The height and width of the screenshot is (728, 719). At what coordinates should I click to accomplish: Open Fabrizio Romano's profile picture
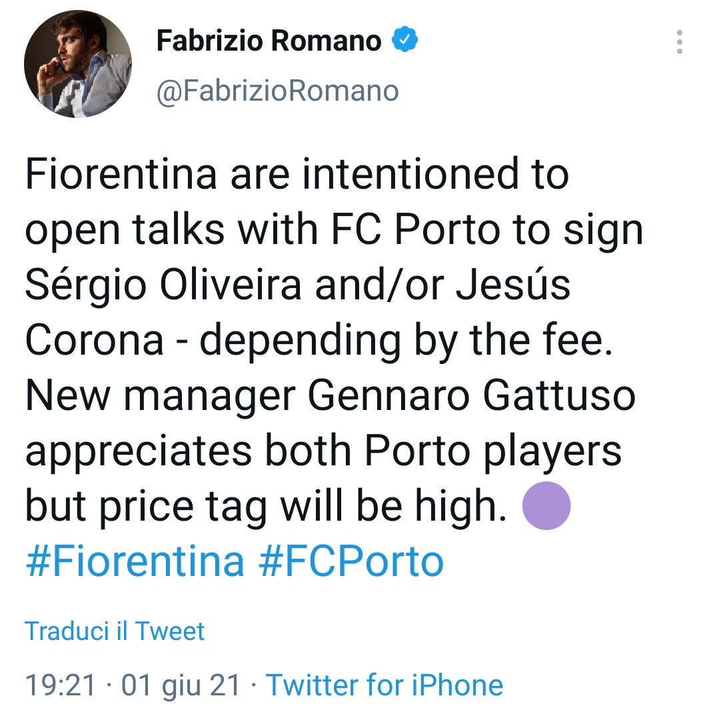[x=78, y=65]
